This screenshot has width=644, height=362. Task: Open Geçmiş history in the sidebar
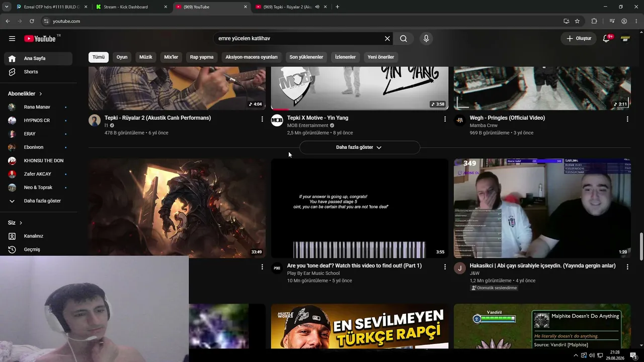coord(38,249)
